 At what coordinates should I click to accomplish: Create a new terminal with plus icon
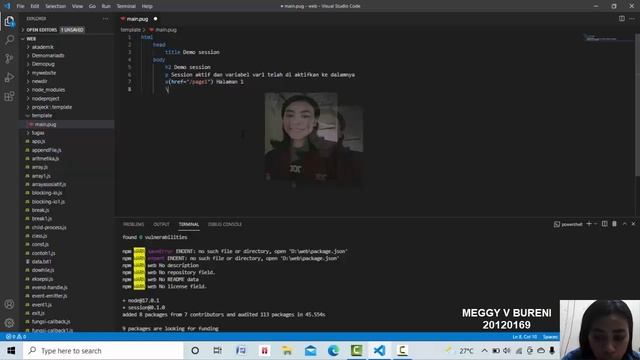pyautogui.click(x=589, y=224)
